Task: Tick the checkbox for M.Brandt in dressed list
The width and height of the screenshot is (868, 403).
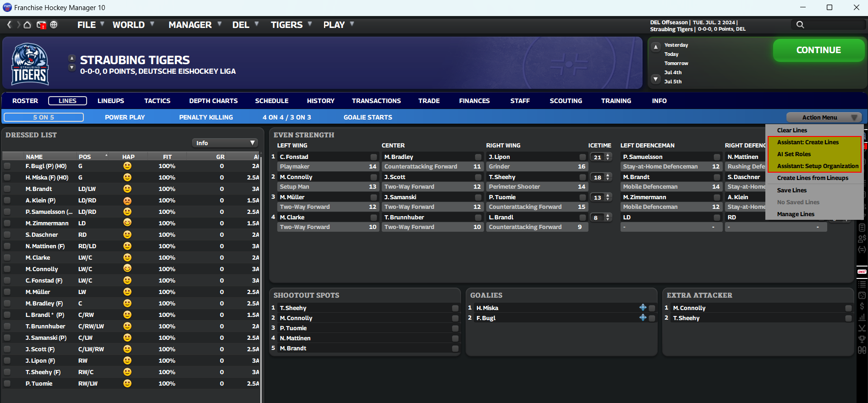Action: point(7,189)
